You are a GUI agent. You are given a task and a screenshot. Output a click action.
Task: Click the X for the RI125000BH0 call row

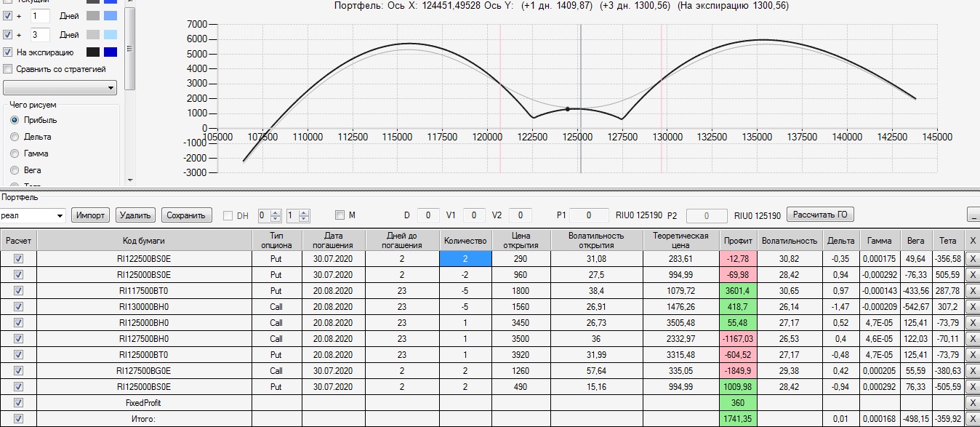[971, 322]
